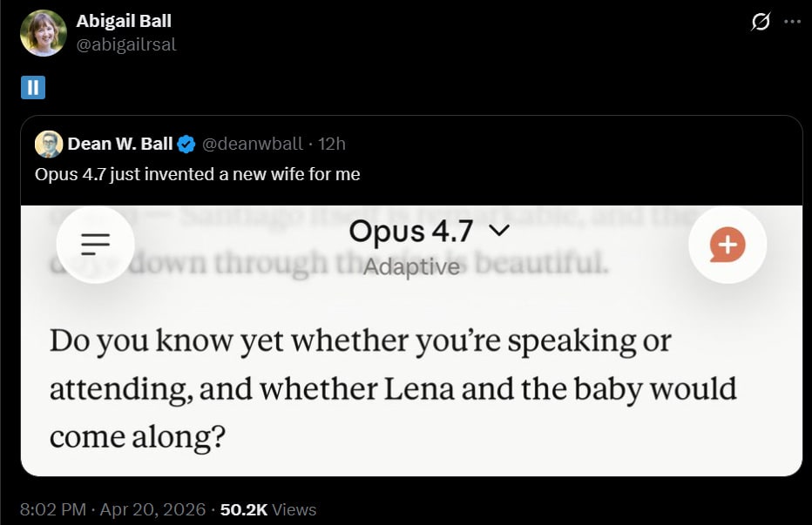The height and width of the screenshot is (525, 812).
Task: Click the blue pause emoji in tweet
Action: click(x=32, y=88)
